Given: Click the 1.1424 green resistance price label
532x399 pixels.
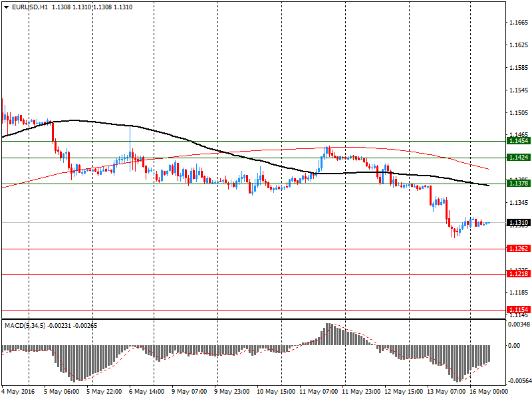Looking at the screenshot, I should (x=519, y=157).
